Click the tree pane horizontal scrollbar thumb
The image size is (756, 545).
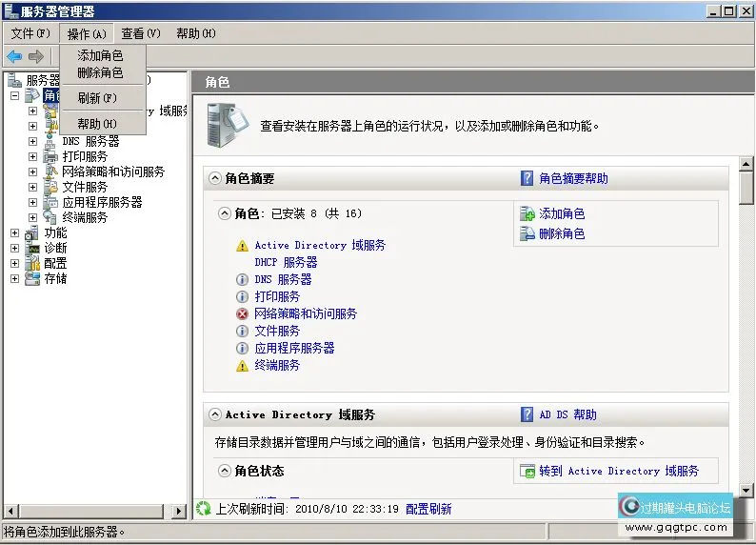click(91, 511)
